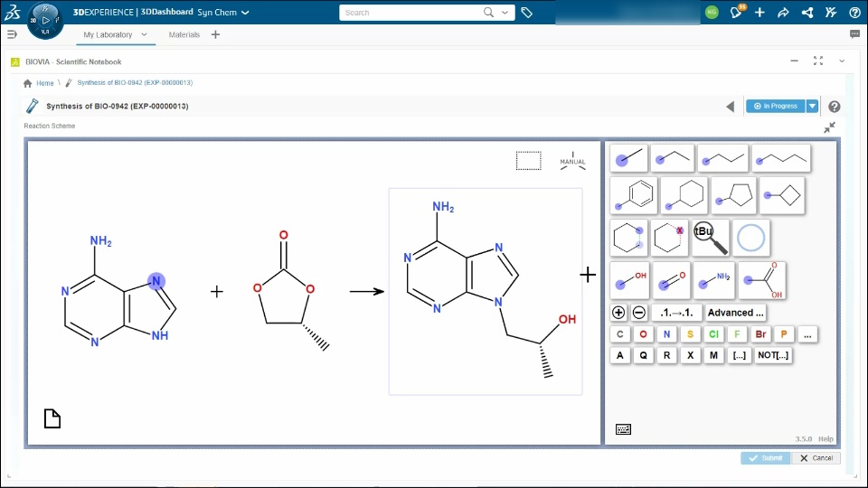Select the fluorine F atom button
868x488 pixels.
[x=737, y=334]
